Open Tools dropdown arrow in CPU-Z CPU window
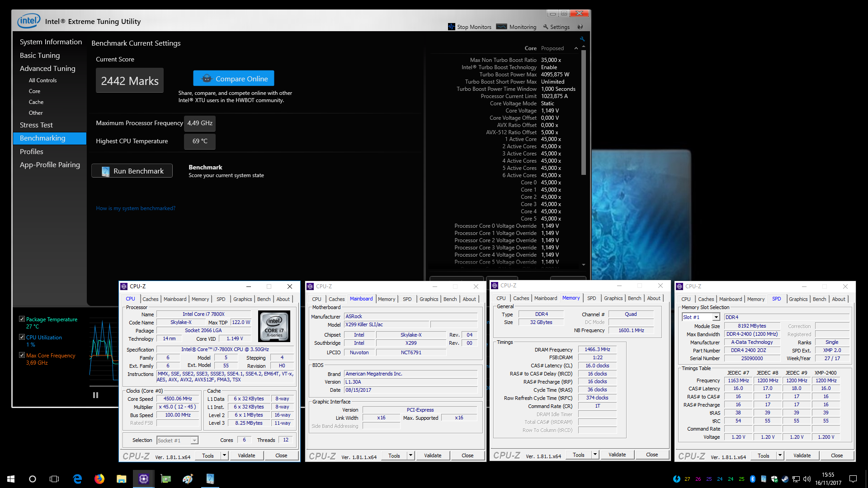This screenshot has width=868, height=488. pyautogui.click(x=224, y=455)
